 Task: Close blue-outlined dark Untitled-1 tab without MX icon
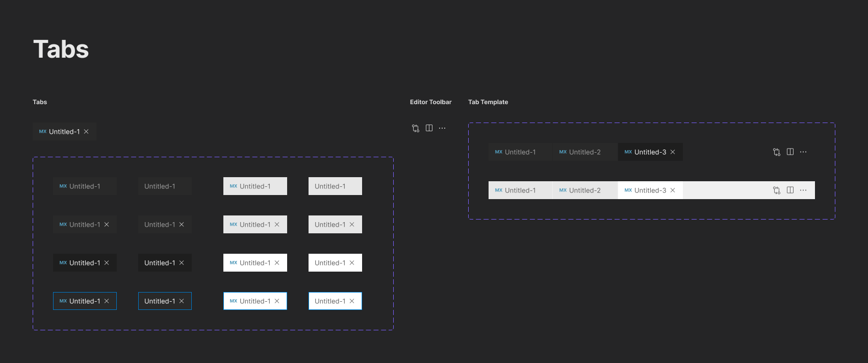182,301
